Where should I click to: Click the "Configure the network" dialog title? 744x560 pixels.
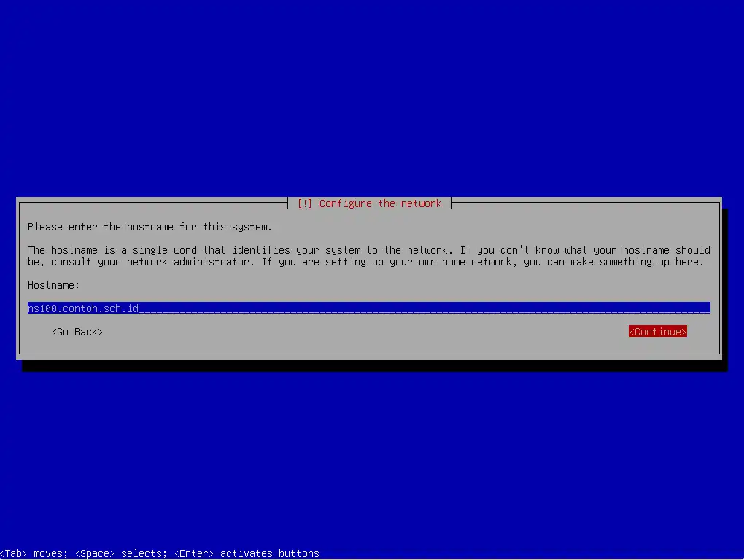coord(380,203)
